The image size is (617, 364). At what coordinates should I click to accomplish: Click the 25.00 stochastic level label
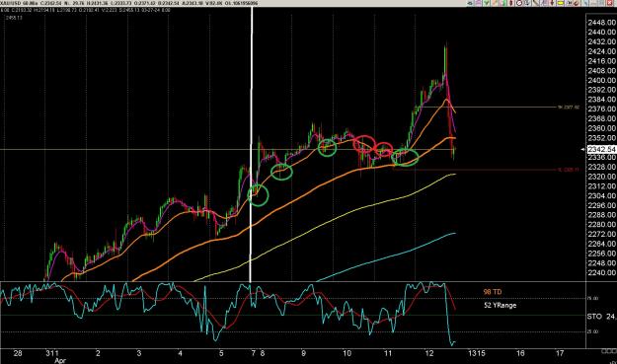592,331
